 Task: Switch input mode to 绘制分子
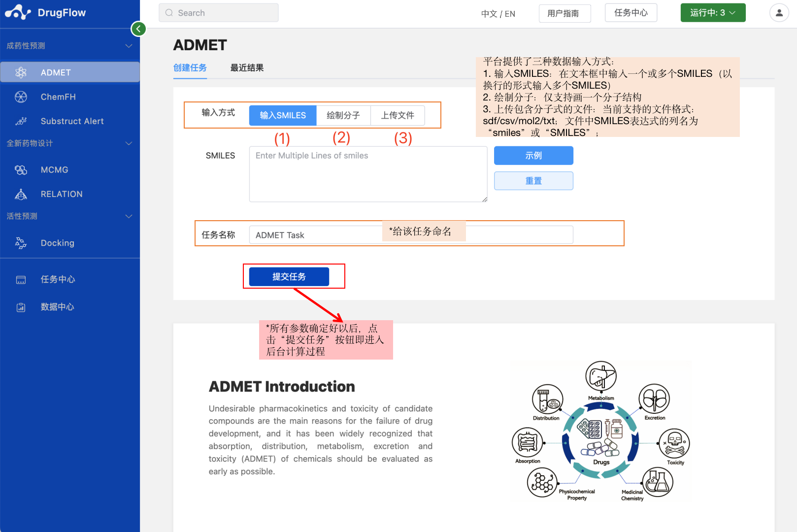point(344,115)
